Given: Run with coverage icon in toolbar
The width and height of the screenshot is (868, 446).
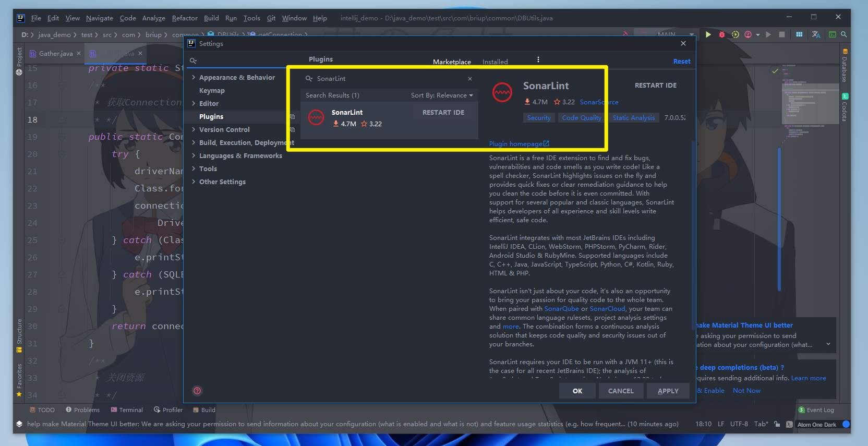Looking at the screenshot, I should tap(735, 34).
